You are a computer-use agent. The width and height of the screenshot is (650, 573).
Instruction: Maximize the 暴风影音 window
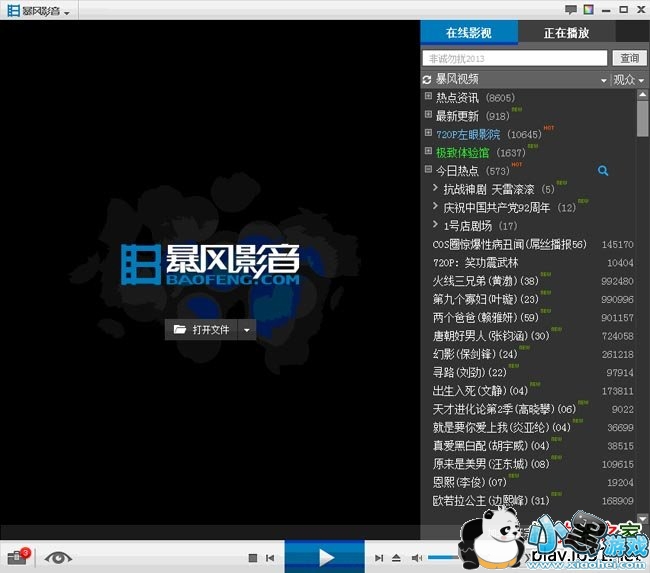(x=623, y=10)
